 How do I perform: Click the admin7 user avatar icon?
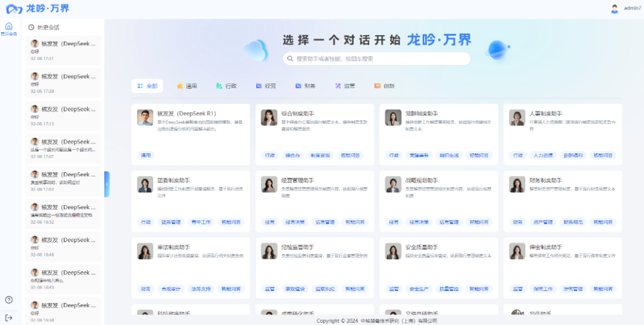click(614, 8)
